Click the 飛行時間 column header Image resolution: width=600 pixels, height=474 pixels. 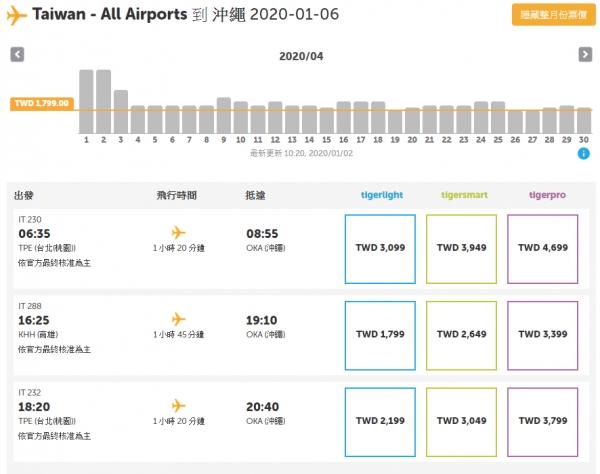(x=176, y=195)
